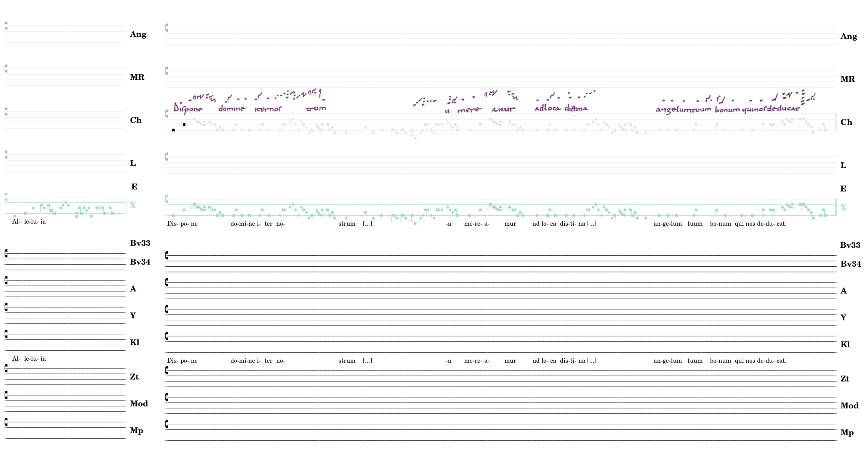Viewport: 868px width, 454px height.
Task: Click the second black note on the Ch staff
Action: click(x=184, y=125)
